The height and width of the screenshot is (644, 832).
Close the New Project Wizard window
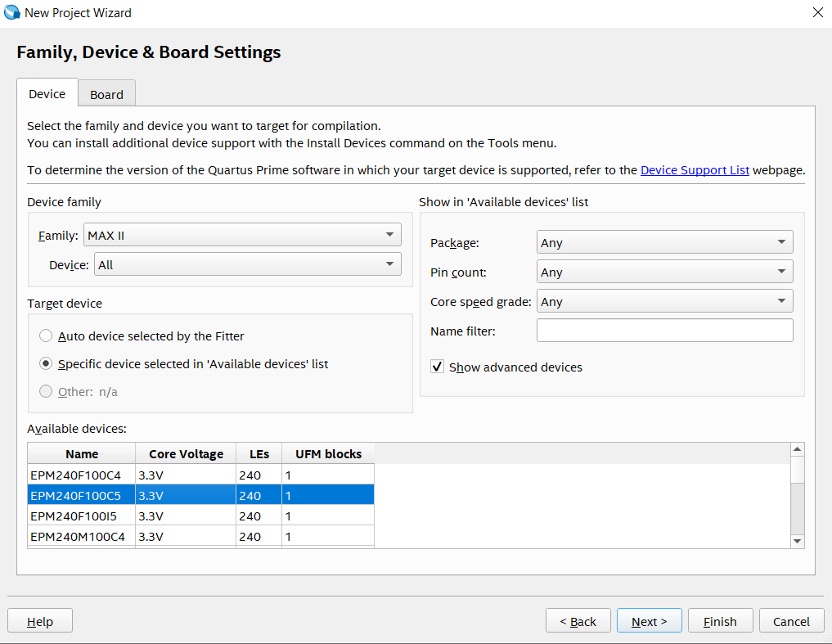coord(817,12)
